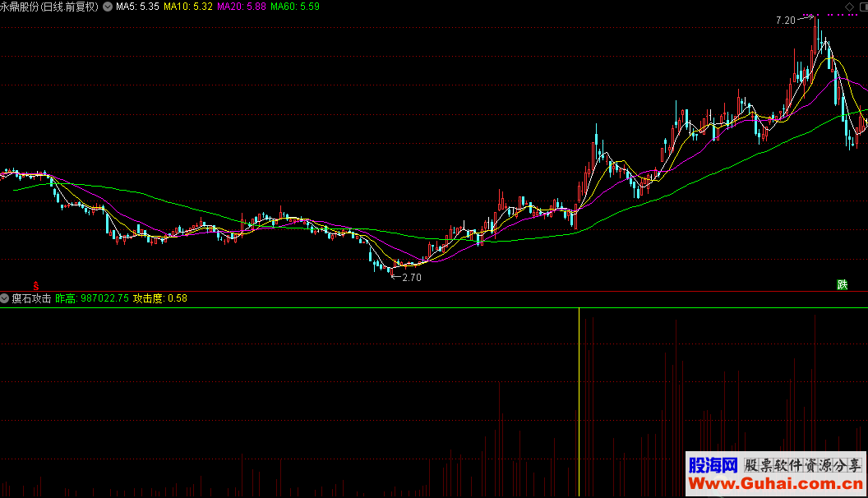Image resolution: width=868 pixels, height=498 pixels.
Task: Click the 2.70 low price label
Action: 411,277
